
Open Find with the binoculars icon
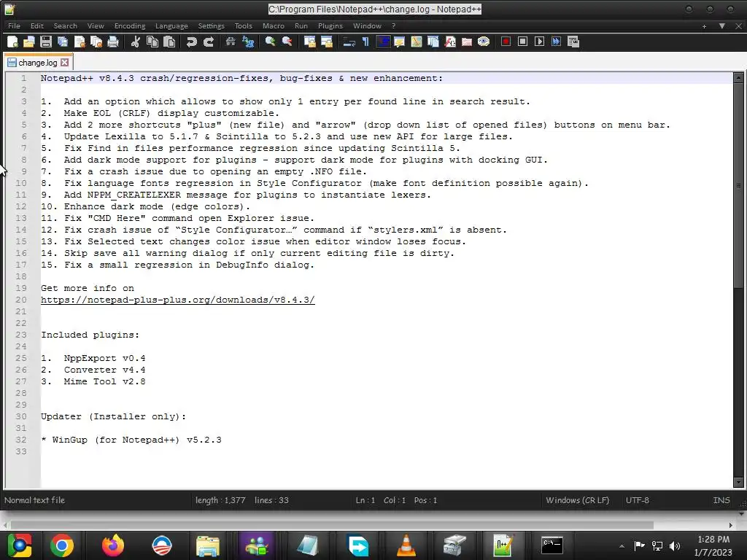click(x=231, y=42)
